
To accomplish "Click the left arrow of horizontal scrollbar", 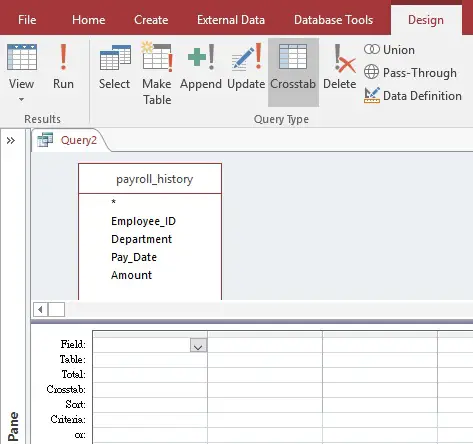I will click(x=41, y=310).
